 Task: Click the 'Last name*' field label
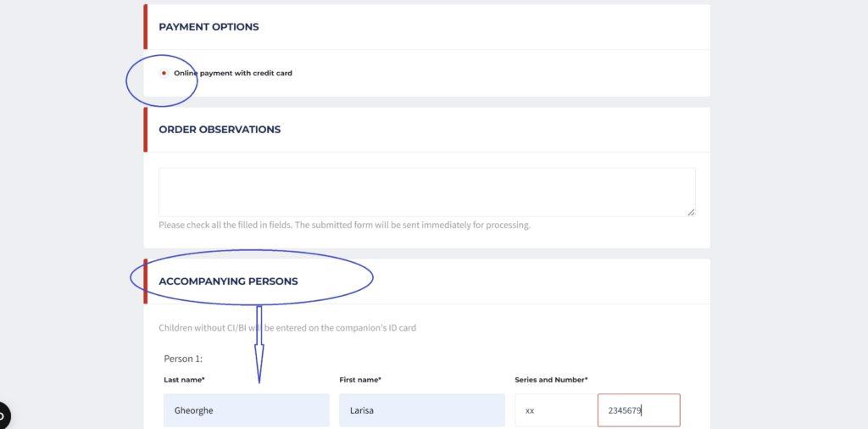coord(184,380)
